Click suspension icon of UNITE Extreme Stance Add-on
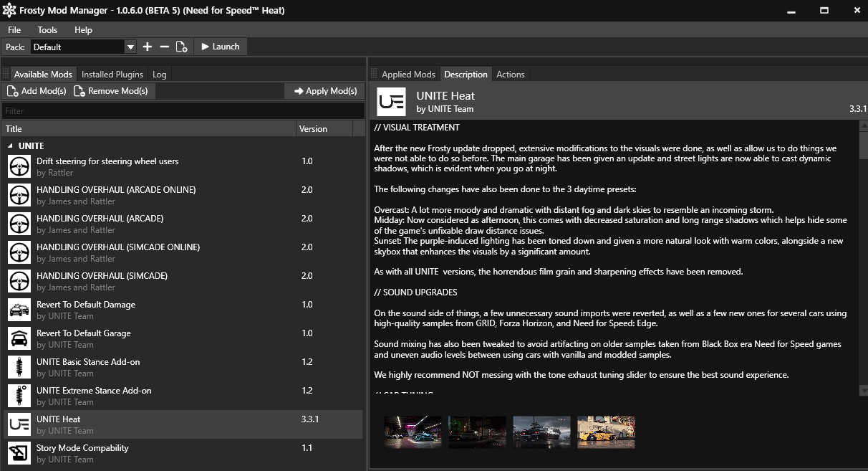The height and width of the screenshot is (471, 868). [19, 396]
